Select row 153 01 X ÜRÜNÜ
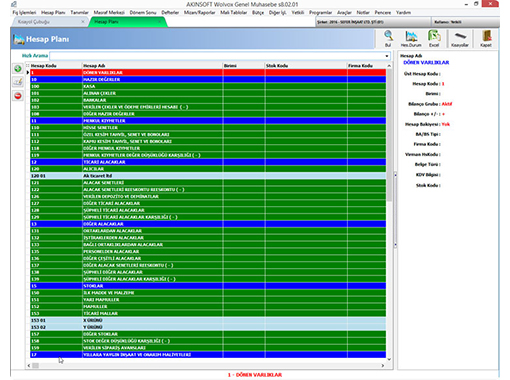510x380 pixels. [208, 321]
